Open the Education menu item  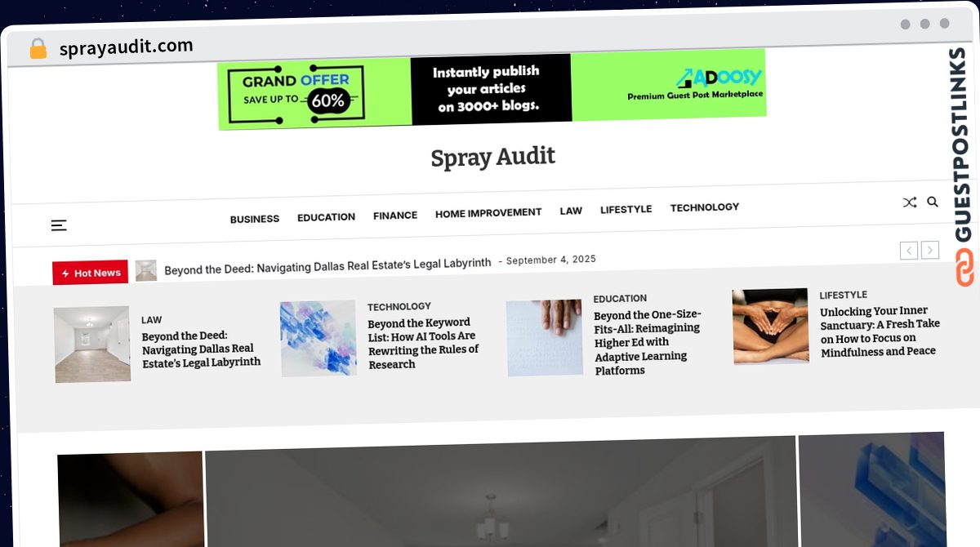(326, 217)
